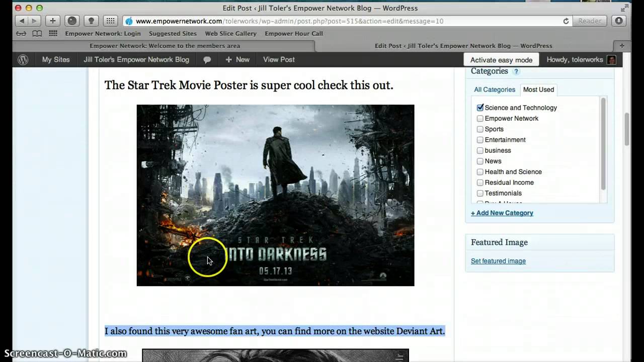
Task: Uncheck Science and Technology category
Action: (x=480, y=108)
